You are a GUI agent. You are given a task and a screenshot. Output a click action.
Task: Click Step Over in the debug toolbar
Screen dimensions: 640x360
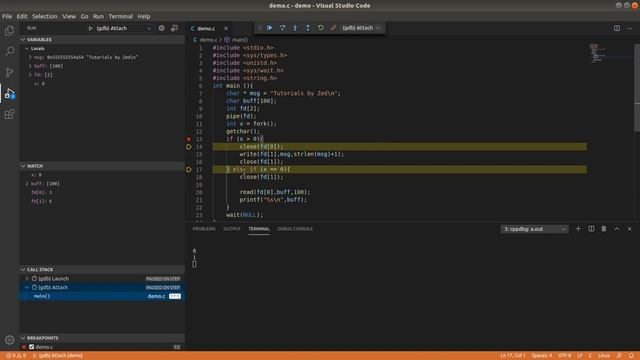(x=282, y=28)
